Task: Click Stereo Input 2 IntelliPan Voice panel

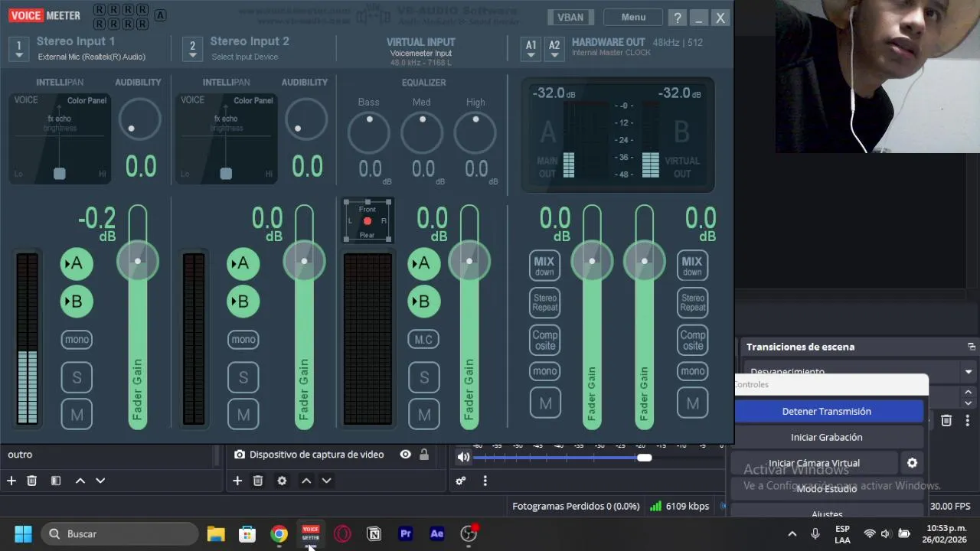Action: (226, 139)
